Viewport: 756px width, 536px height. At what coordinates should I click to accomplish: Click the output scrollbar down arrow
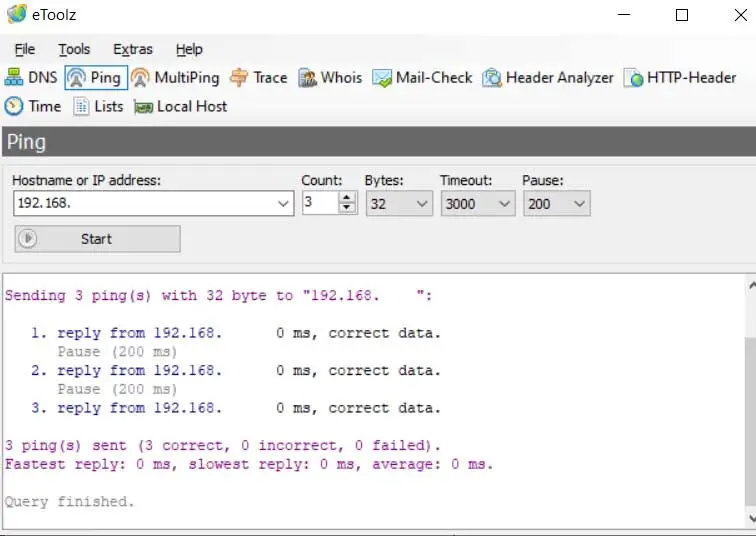point(751,519)
